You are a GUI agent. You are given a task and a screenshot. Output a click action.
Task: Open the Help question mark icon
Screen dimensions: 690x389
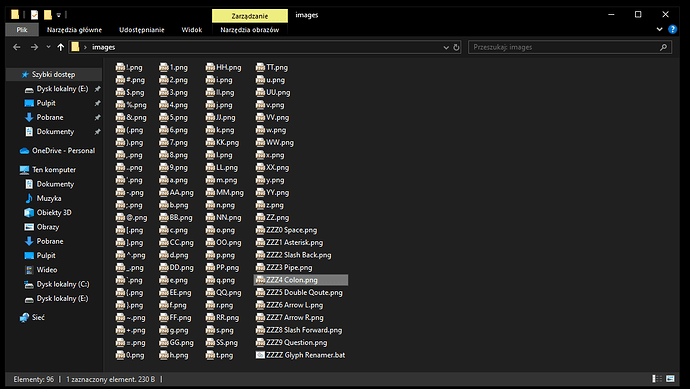coord(672,29)
